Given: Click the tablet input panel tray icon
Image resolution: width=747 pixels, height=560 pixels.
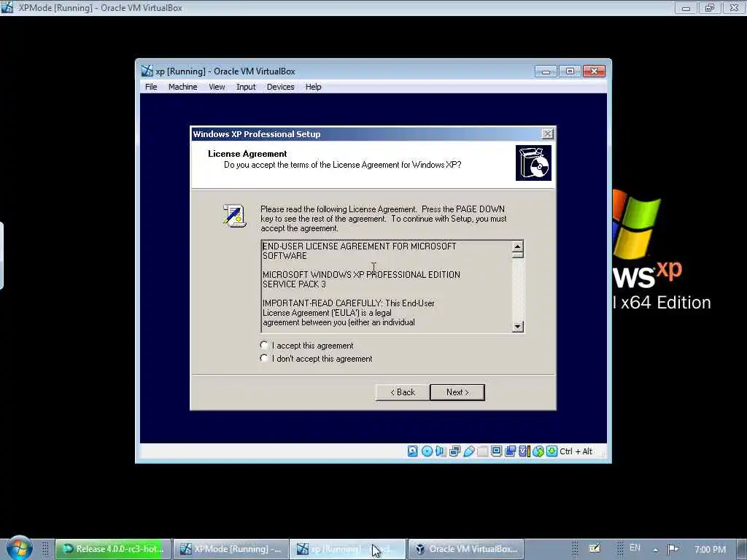Looking at the screenshot, I should [595, 548].
